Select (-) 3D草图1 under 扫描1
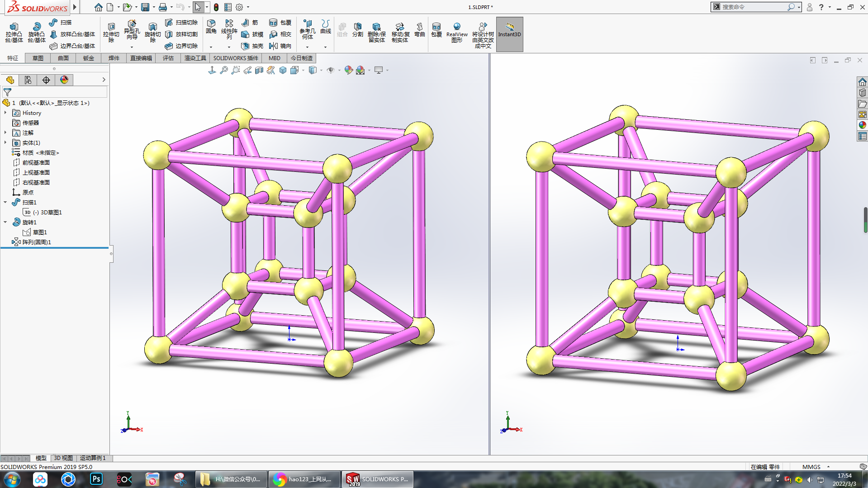Screen dimensions: 868x488 point(43,212)
